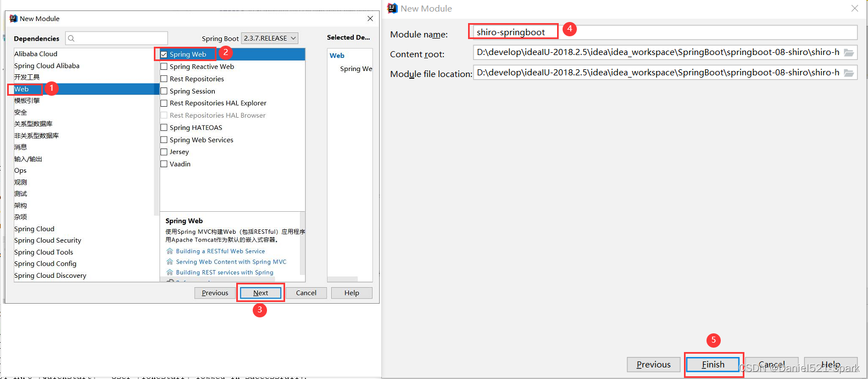Click Web heading in Selected Dependencies panel
This screenshot has width=868, height=379.
click(337, 56)
